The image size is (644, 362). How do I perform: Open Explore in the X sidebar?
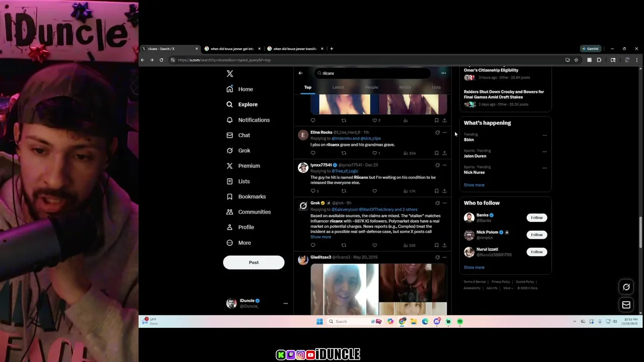tap(242, 104)
